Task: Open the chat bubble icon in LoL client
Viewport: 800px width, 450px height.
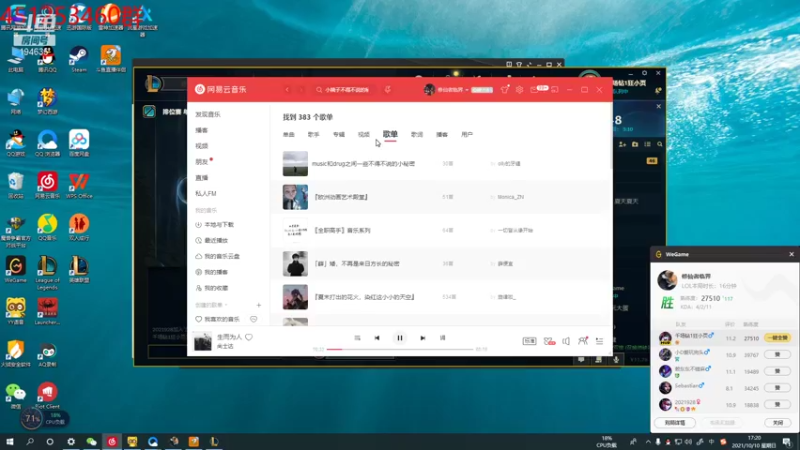Action: tap(581, 360)
